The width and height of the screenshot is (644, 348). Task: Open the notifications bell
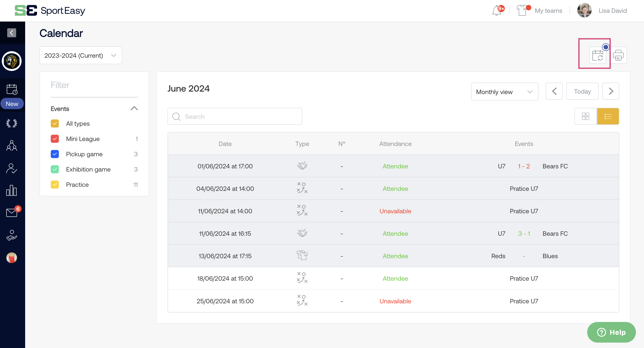(497, 11)
